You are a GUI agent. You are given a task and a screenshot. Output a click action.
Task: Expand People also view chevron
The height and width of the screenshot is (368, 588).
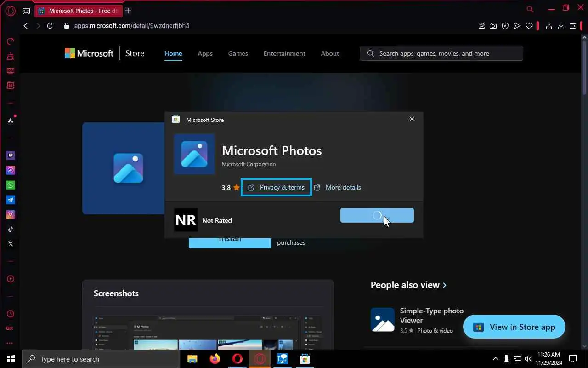[x=444, y=285]
